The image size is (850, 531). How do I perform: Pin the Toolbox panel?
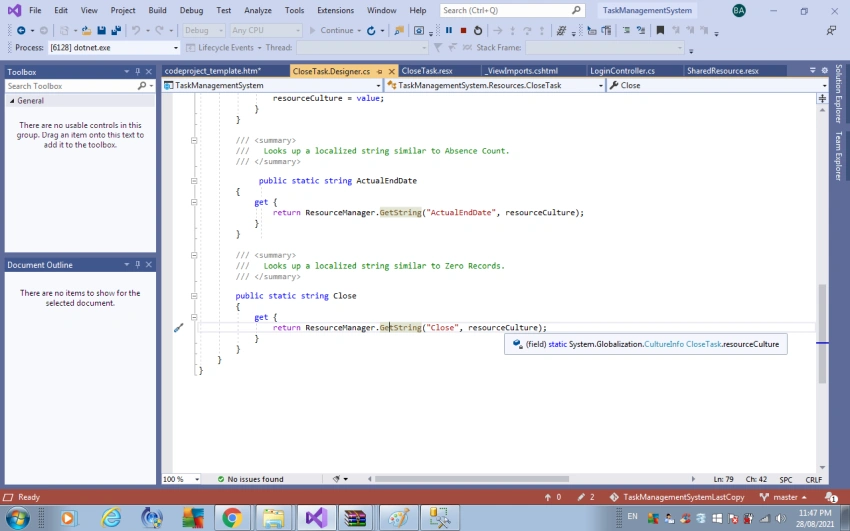138,72
